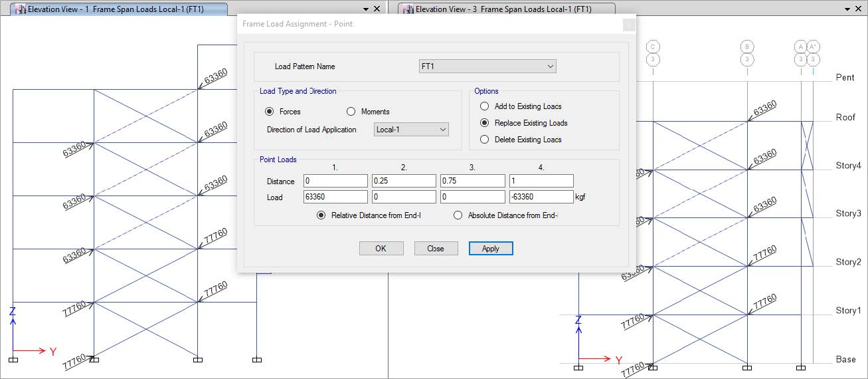
Task: Select Absolute Distance from End-I
Action: pyautogui.click(x=458, y=215)
